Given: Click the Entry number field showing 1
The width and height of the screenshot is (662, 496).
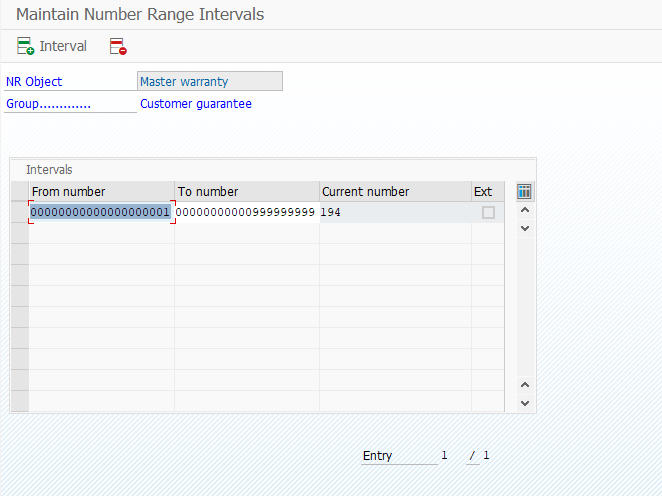Looking at the screenshot, I should 444,455.
